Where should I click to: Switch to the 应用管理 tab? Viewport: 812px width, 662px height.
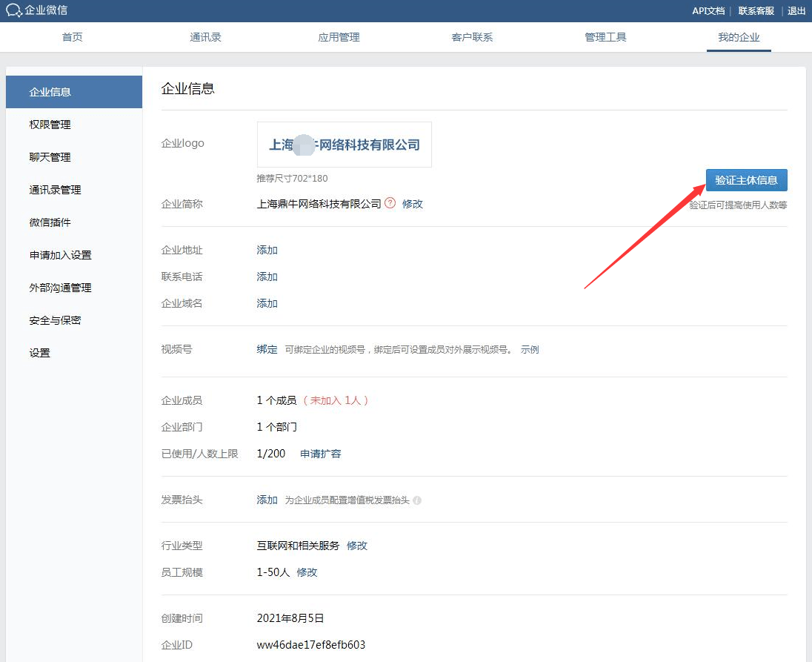tap(339, 37)
